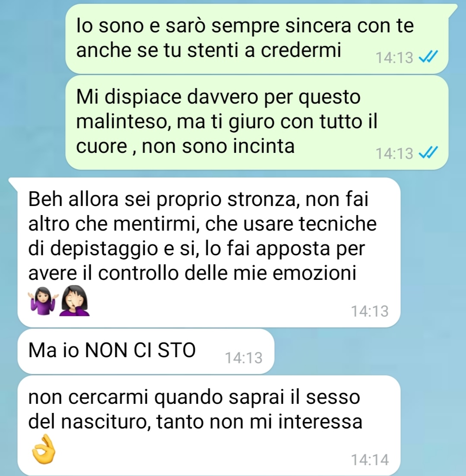Screen dimensions: 466x476
Task: Tap the shrugging woman emoji
Action: coord(43,301)
